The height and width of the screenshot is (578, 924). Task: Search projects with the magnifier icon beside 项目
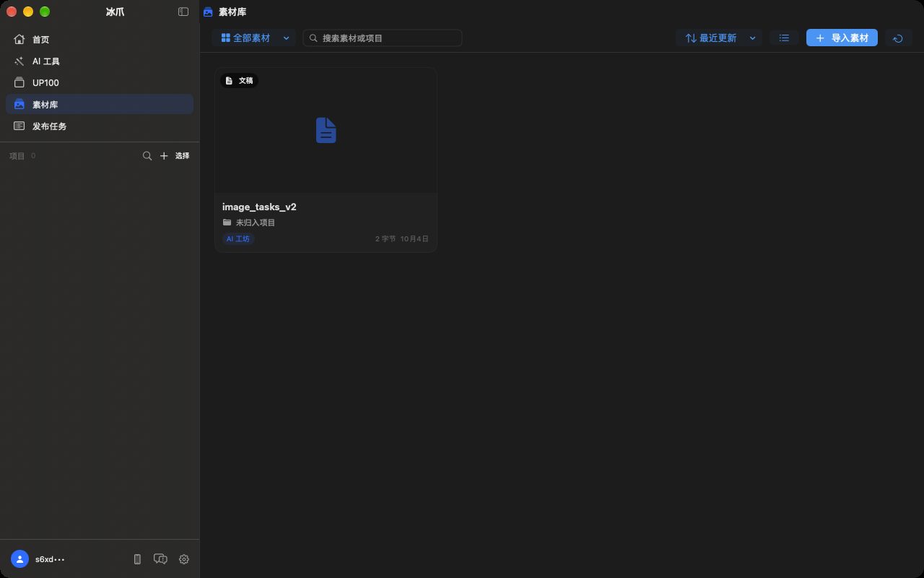(x=147, y=156)
